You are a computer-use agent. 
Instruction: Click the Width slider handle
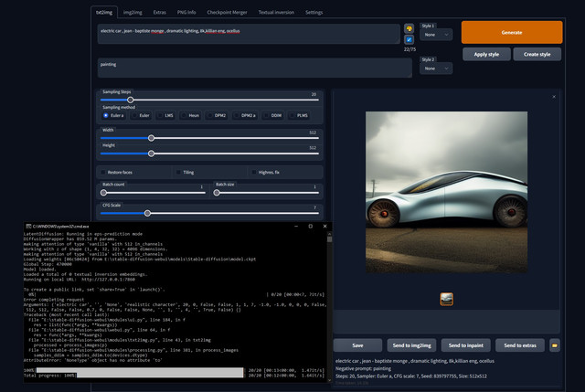click(151, 138)
